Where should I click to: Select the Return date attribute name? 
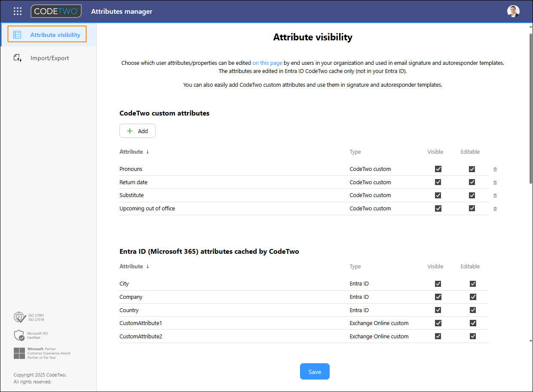[133, 182]
